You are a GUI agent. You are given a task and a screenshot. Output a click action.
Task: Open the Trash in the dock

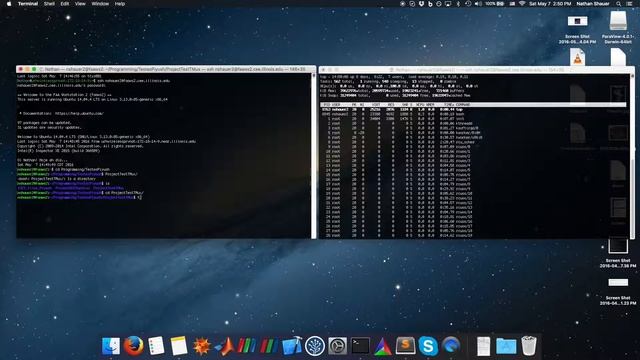click(x=529, y=346)
